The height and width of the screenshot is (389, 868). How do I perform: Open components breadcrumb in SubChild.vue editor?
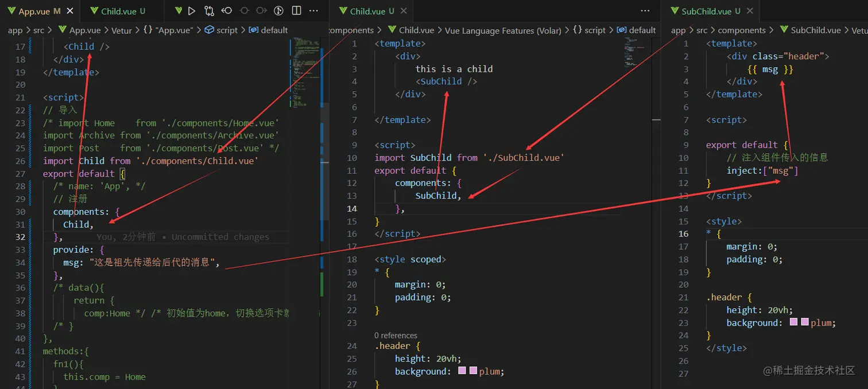742,30
